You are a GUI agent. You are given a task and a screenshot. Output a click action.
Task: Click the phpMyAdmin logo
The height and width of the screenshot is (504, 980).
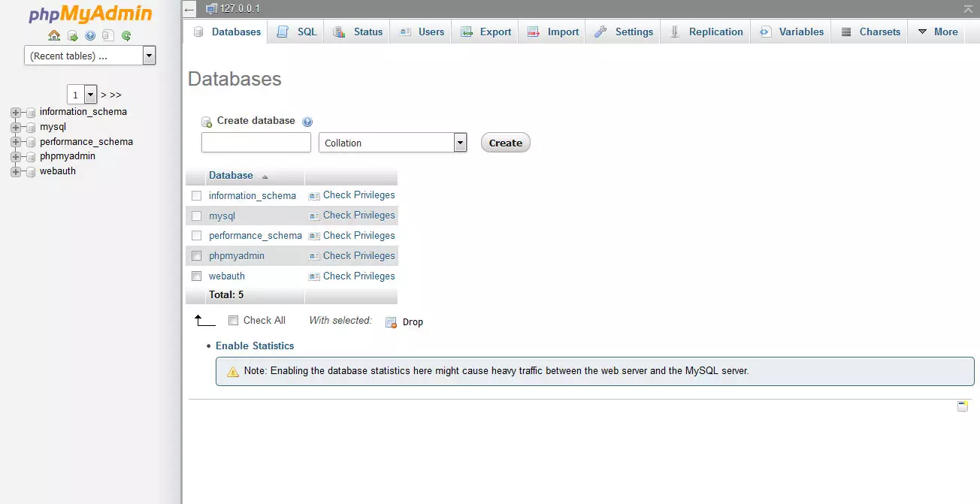click(x=90, y=14)
